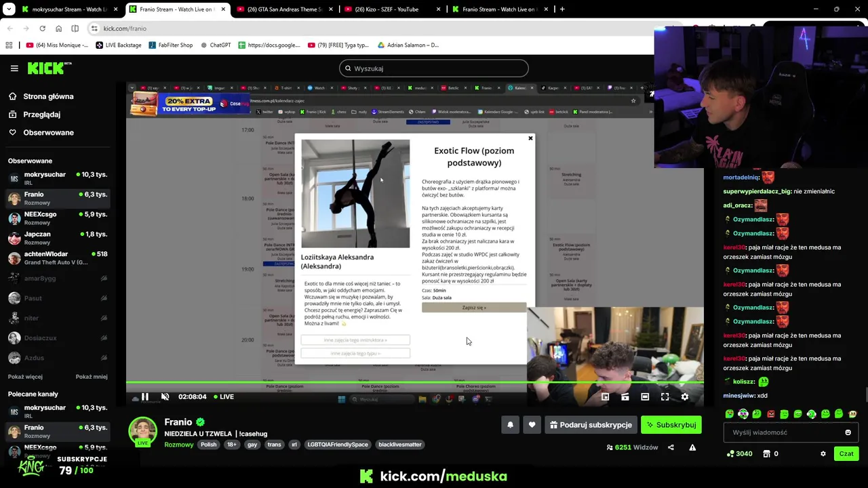Click the 02:08:04 stream timer

pos(192,396)
